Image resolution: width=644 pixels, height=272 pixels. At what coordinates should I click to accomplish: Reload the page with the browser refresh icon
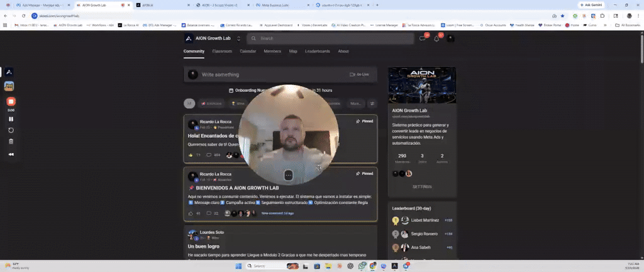click(x=23, y=16)
